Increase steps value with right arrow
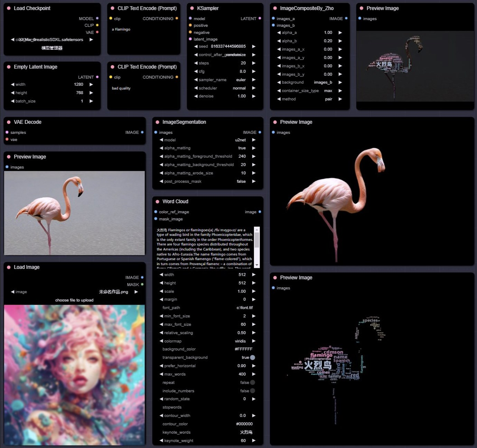 pyautogui.click(x=254, y=63)
